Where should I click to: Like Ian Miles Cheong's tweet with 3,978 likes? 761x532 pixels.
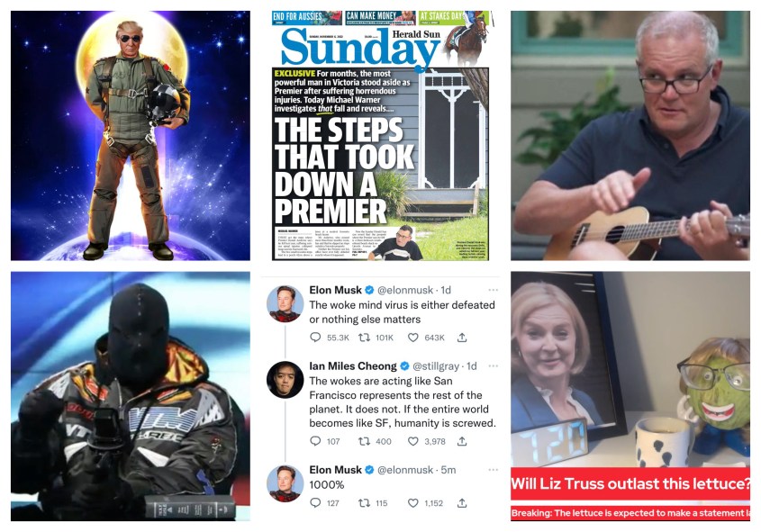pyautogui.click(x=413, y=441)
